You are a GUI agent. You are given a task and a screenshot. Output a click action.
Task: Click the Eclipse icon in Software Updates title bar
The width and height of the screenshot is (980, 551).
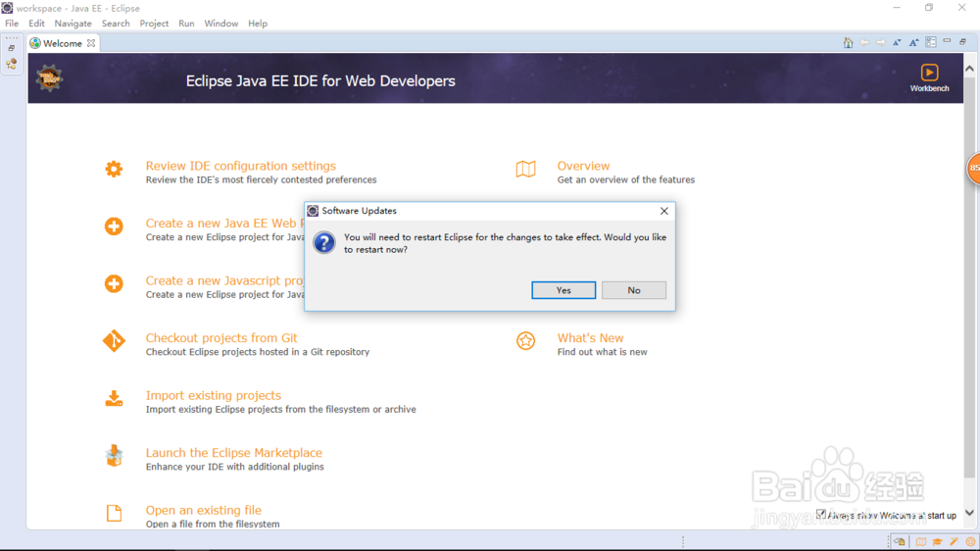(x=313, y=211)
